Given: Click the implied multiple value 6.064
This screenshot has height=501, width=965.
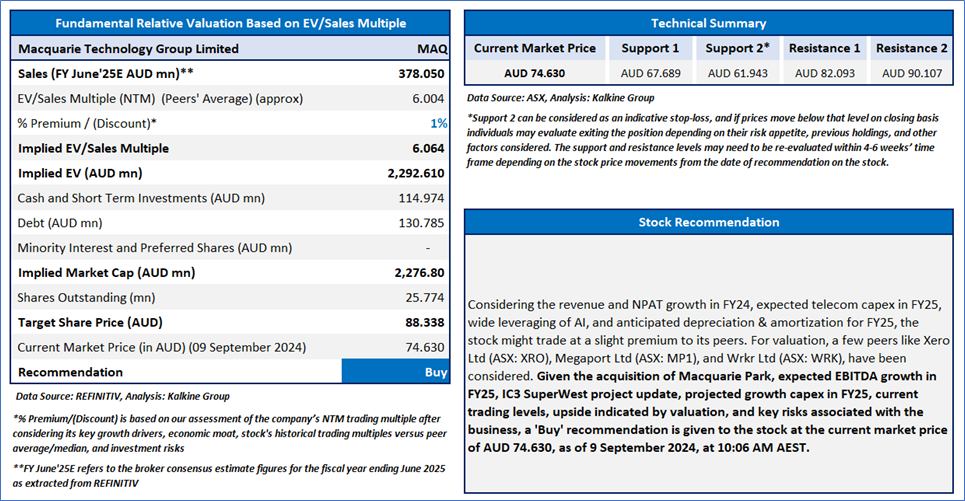Looking at the screenshot, I should [428, 148].
